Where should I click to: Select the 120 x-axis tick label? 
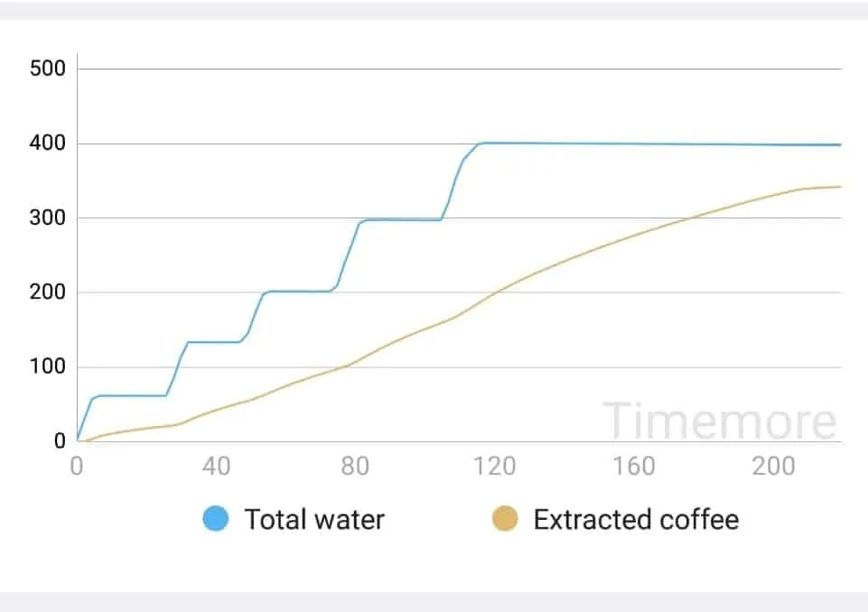click(495, 466)
